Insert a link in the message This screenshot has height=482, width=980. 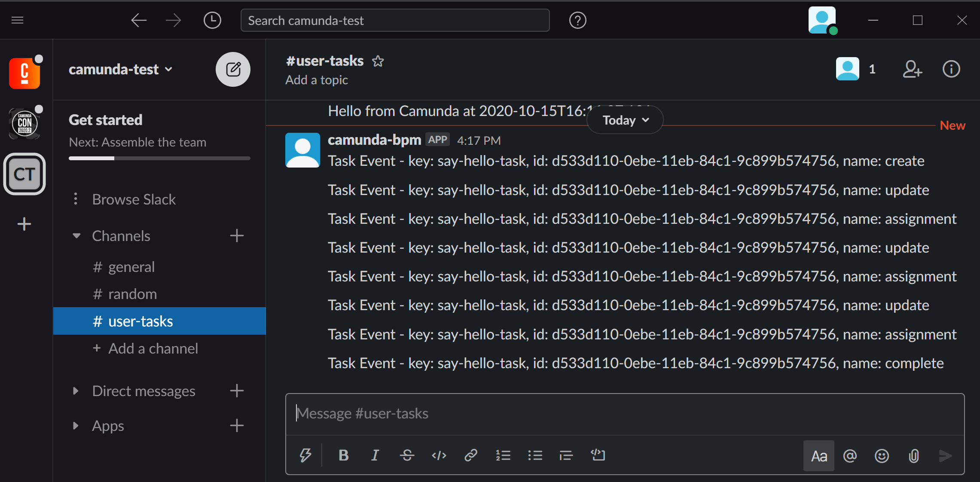[471, 455]
